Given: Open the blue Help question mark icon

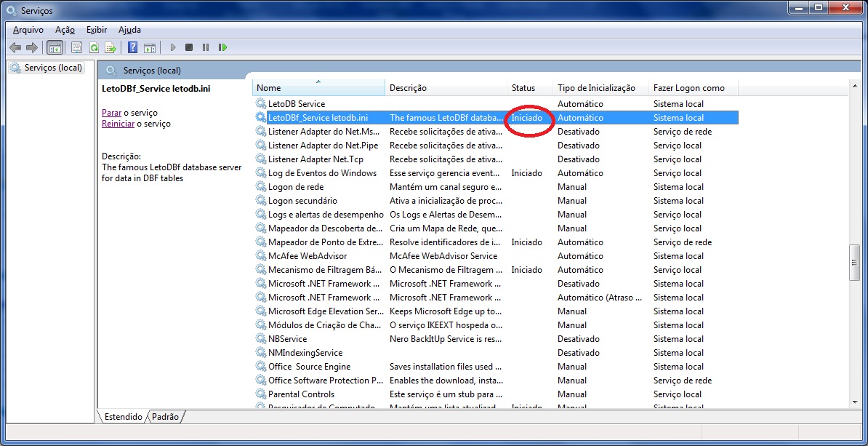Looking at the screenshot, I should 132,47.
